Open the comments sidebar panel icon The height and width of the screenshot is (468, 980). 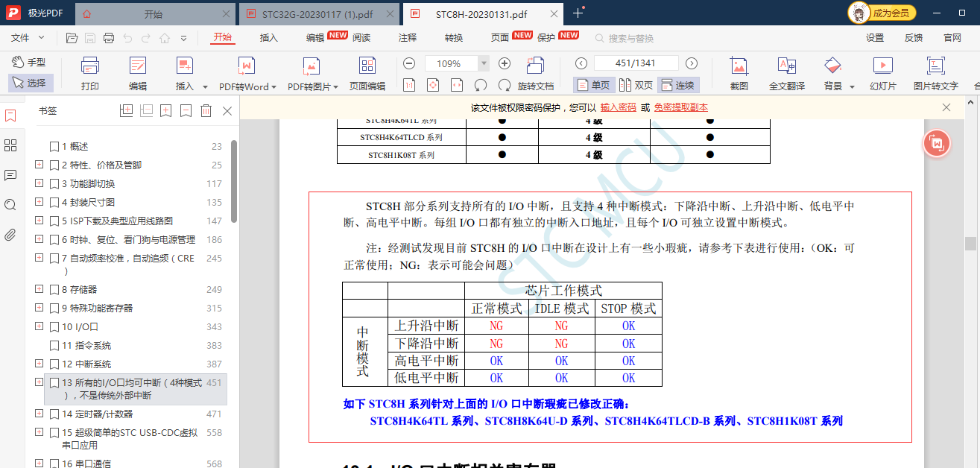pyautogui.click(x=10, y=175)
